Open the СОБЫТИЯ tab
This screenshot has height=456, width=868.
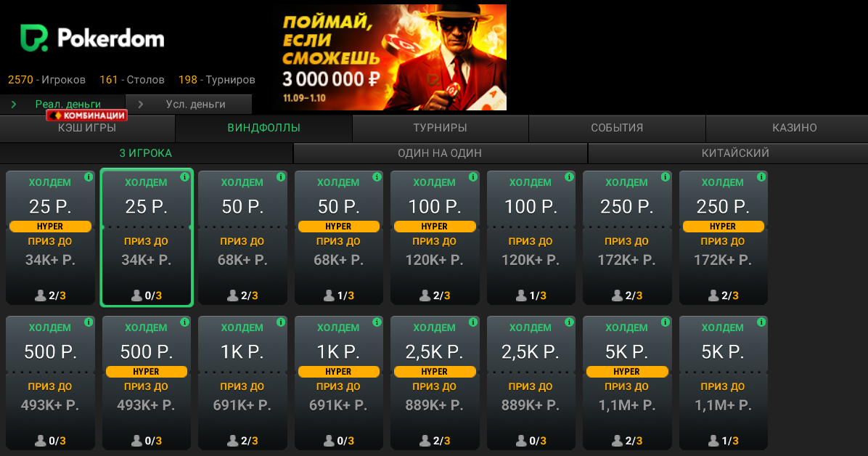pos(617,128)
